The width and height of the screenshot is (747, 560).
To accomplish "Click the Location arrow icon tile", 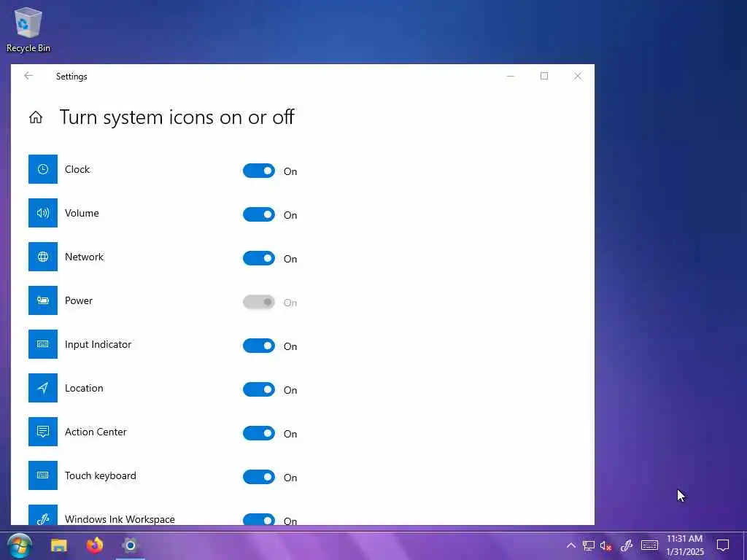I will point(43,388).
